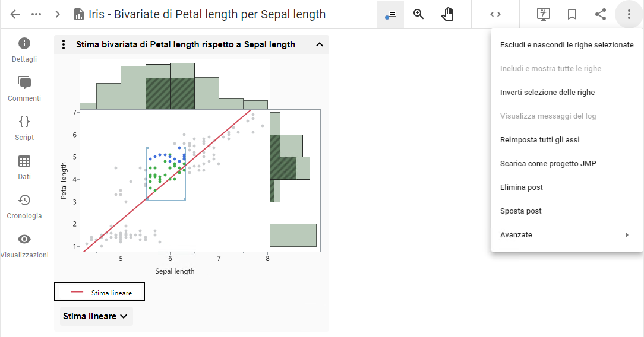Image resolution: width=644 pixels, height=337 pixels.
Task: Expand the Avanzate submenu
Action: 564,235
